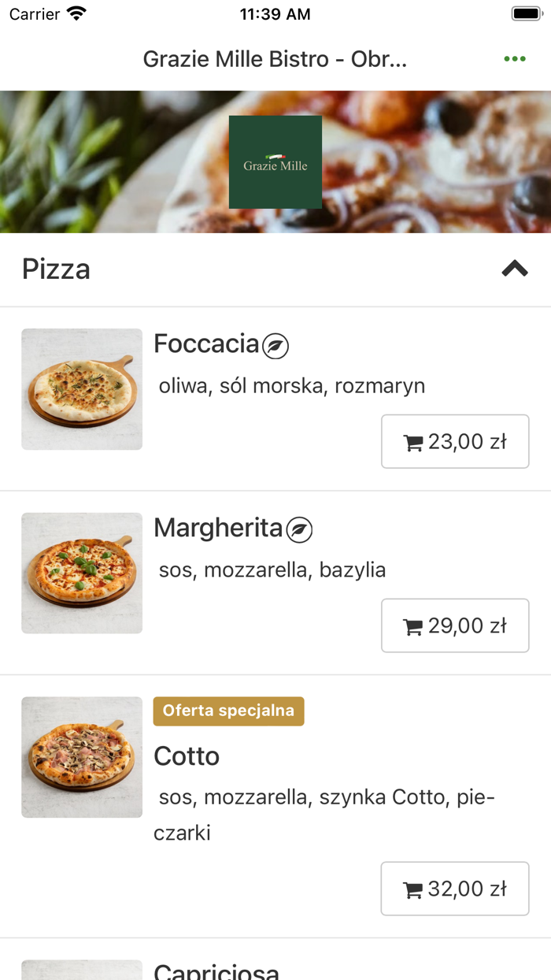Open the Foccacia pizza photo

81,389
